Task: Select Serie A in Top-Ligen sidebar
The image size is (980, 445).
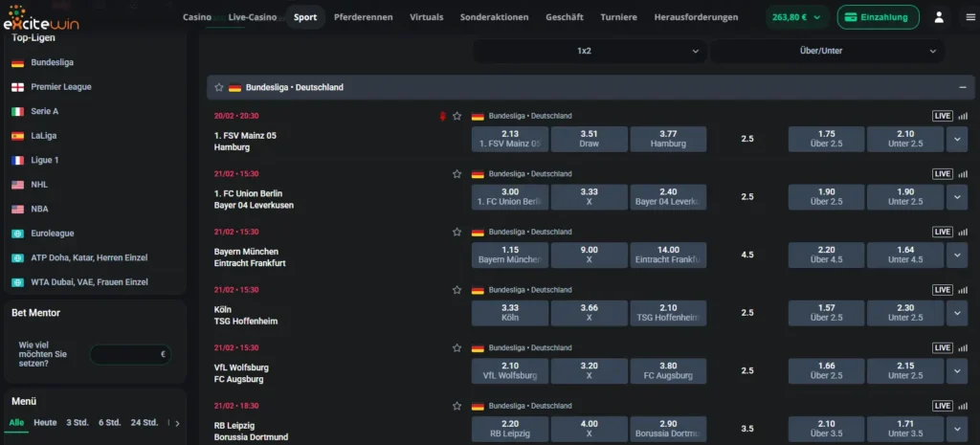Action: tap(44, 111)
